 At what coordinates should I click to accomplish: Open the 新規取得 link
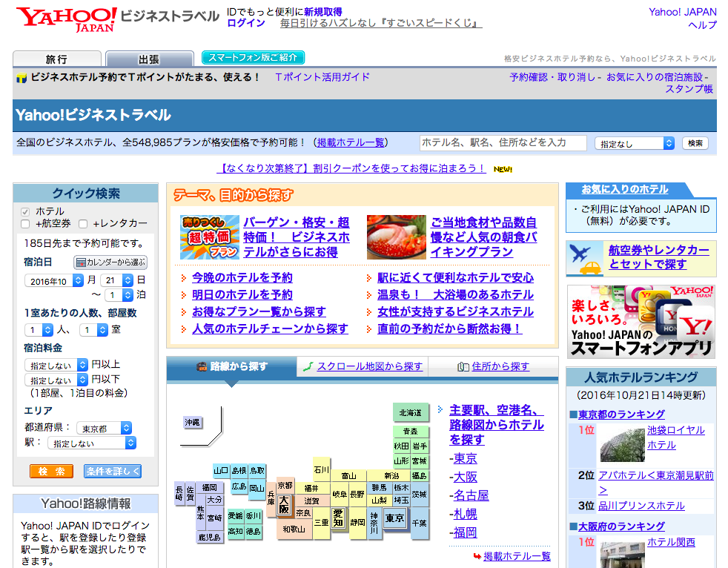tap(323, 12)
